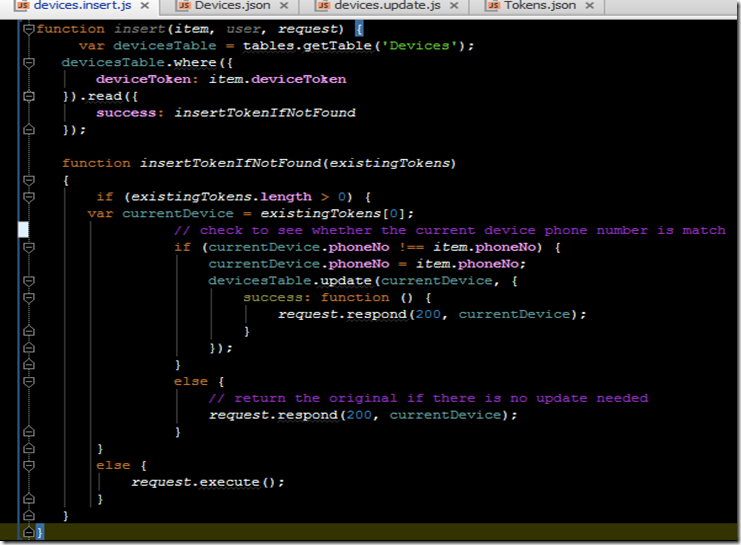741x545 pixels.
Task: Click 'request.execute()' call
Action: point(203,482)
